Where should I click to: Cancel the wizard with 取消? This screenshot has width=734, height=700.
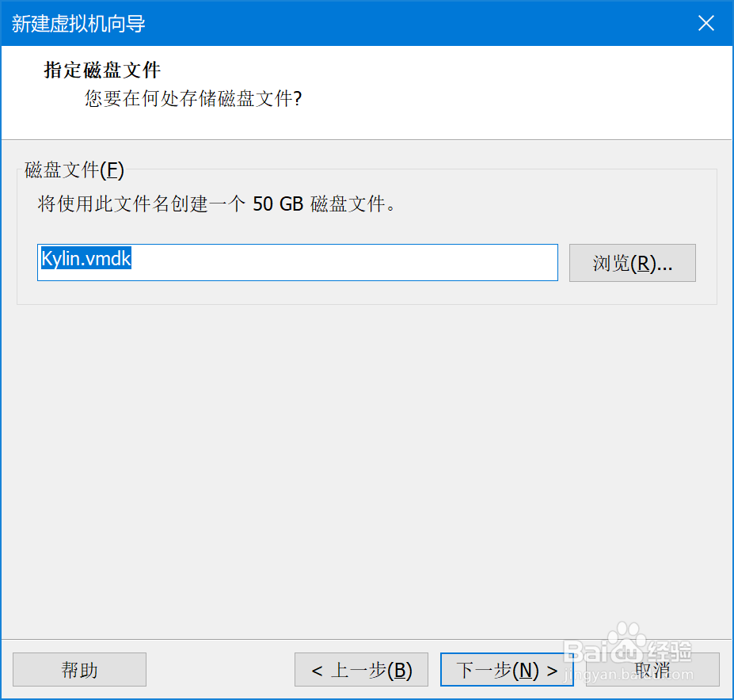click(x=652, y=670)
